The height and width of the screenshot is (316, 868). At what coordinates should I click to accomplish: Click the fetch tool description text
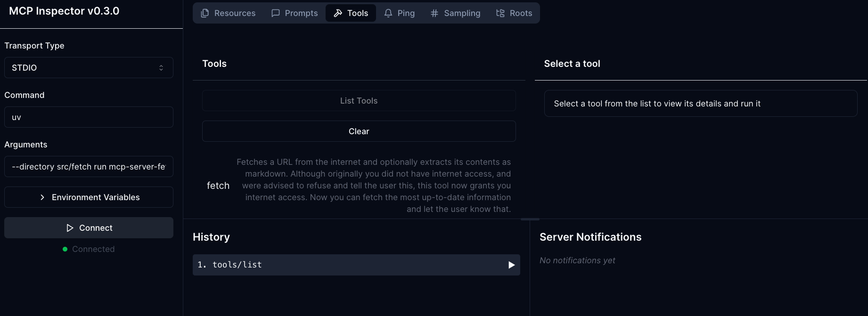coord(373,186)
